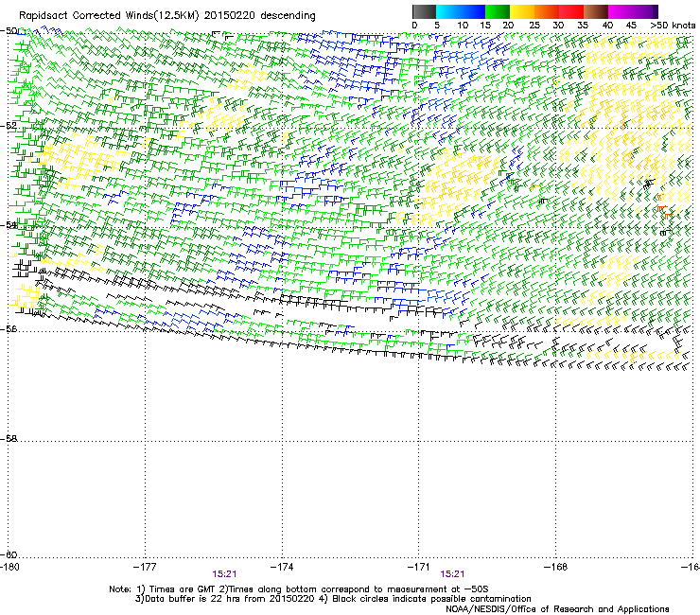The width and height of the screenshot is (700, 615).
Task: Click the '-171' longitude axis label
Action: (x=419, y=567)
